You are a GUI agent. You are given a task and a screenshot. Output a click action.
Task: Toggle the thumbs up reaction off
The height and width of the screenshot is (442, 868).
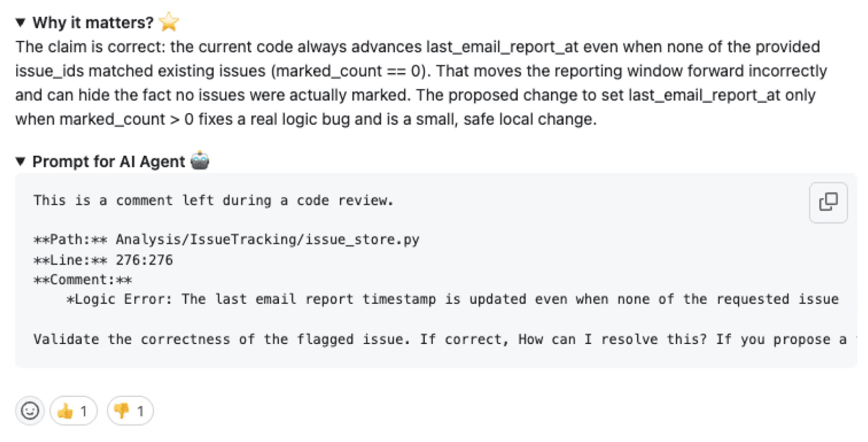pos(73,411)
